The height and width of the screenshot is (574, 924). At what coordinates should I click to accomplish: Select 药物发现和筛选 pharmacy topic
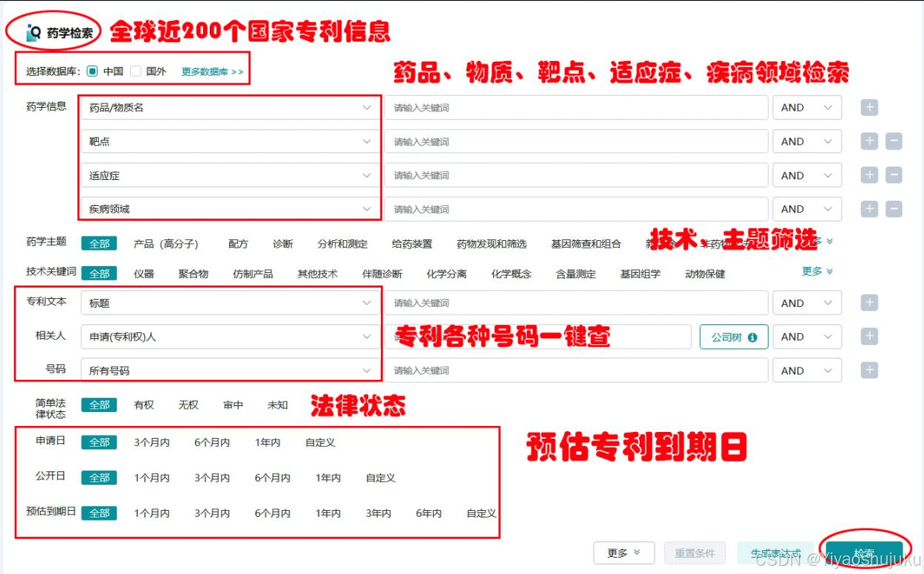[x=491, y=244]
